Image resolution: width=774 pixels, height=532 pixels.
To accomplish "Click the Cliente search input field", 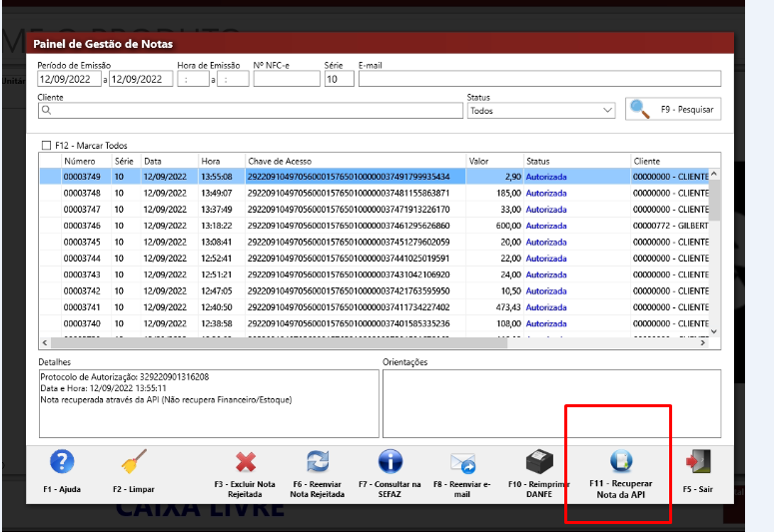I will point(251,110).
